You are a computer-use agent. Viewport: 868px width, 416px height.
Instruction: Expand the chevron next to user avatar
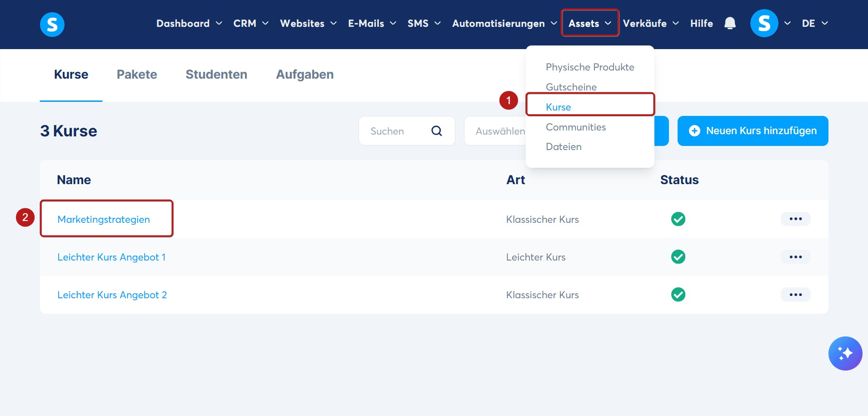788,23
